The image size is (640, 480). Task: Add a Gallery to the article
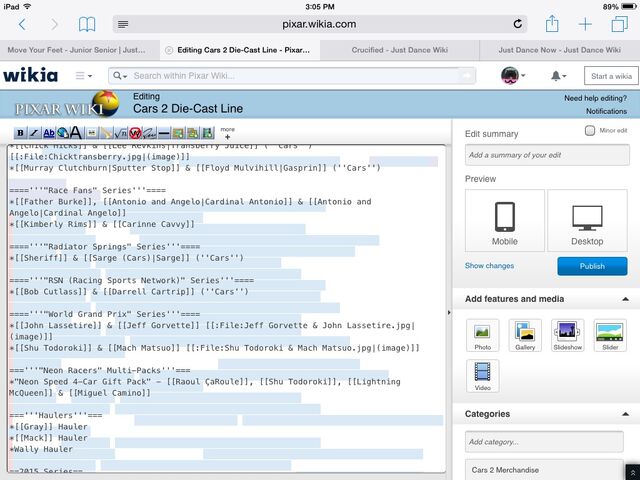click(525, 336)
